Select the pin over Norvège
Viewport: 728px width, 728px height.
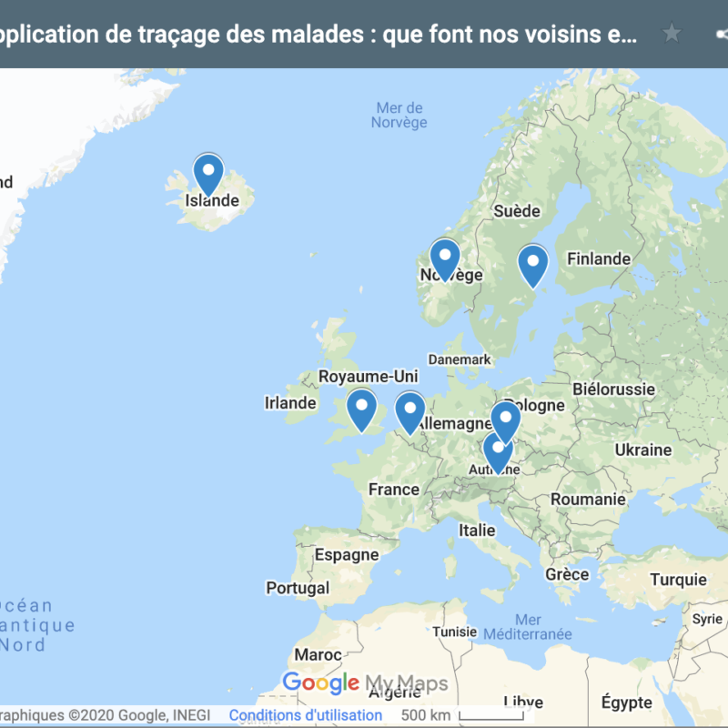445,258
